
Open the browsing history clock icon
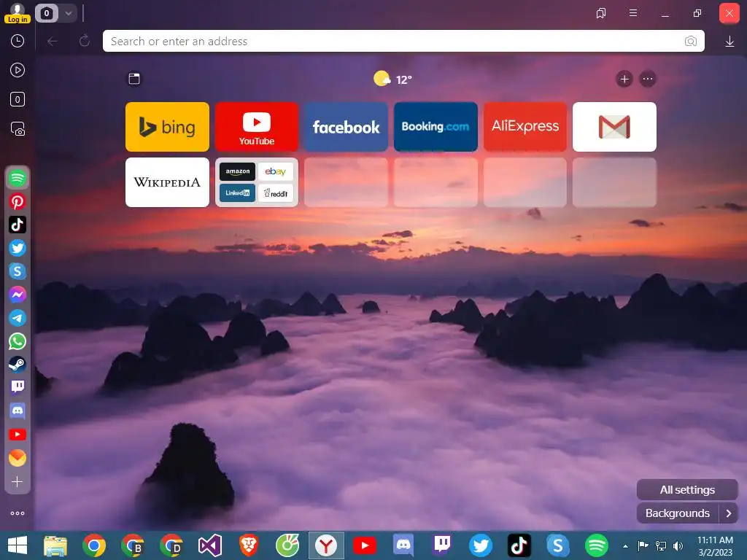click(18, 41)
